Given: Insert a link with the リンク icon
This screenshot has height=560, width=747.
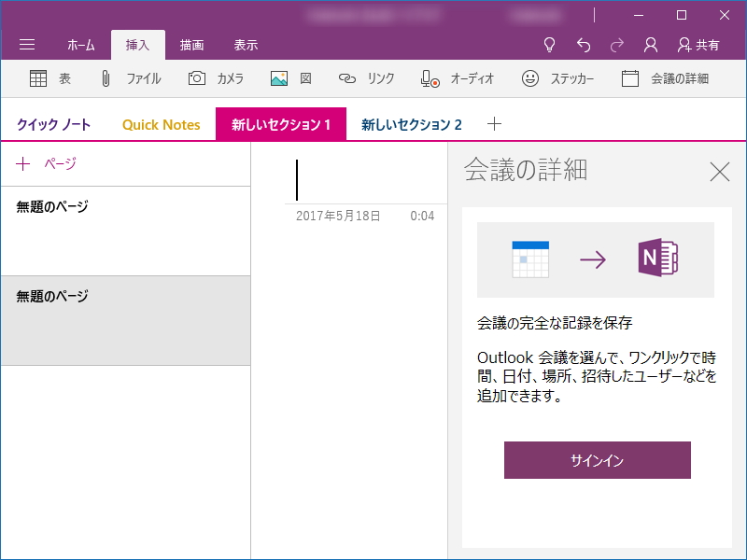Looking at the screenshot, I should point(366,78).
